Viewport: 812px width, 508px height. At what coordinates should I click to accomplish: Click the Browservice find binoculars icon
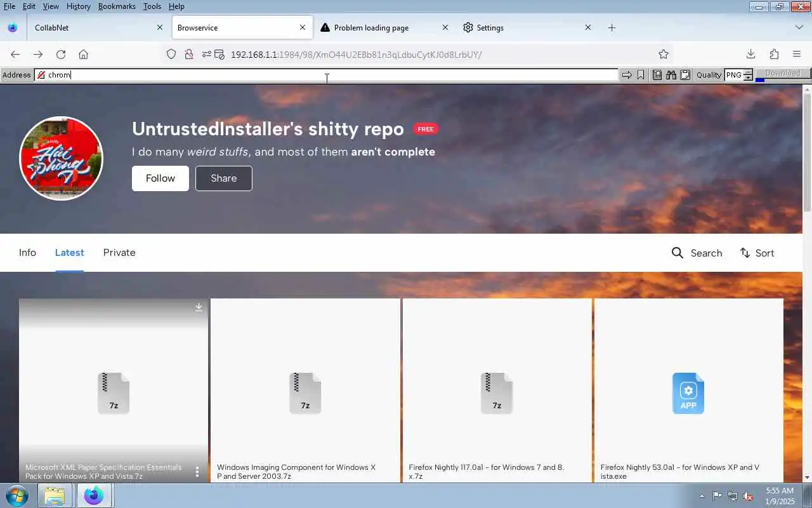click(x=671, y=75)
